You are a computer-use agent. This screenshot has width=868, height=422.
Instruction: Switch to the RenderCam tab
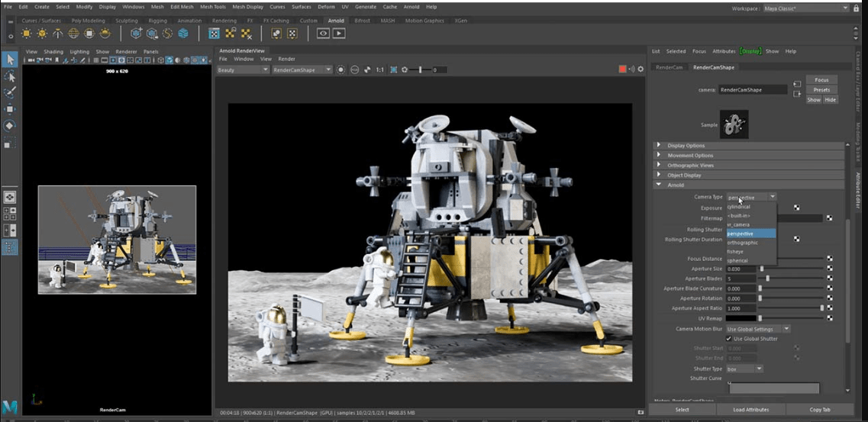coord(669,67)
